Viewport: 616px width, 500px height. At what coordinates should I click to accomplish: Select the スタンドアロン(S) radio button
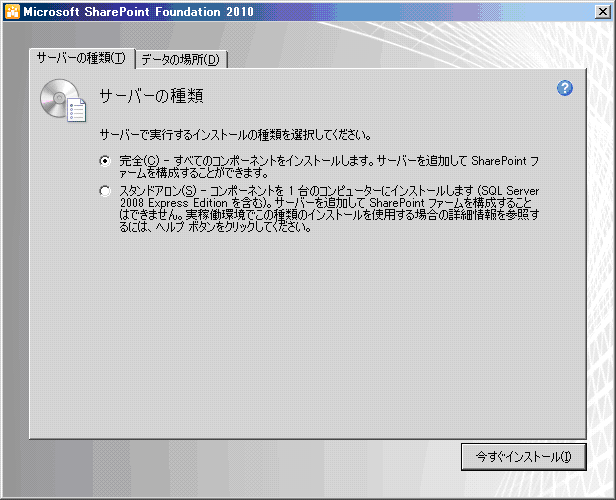pyautogui.click(x=105, y=191)
